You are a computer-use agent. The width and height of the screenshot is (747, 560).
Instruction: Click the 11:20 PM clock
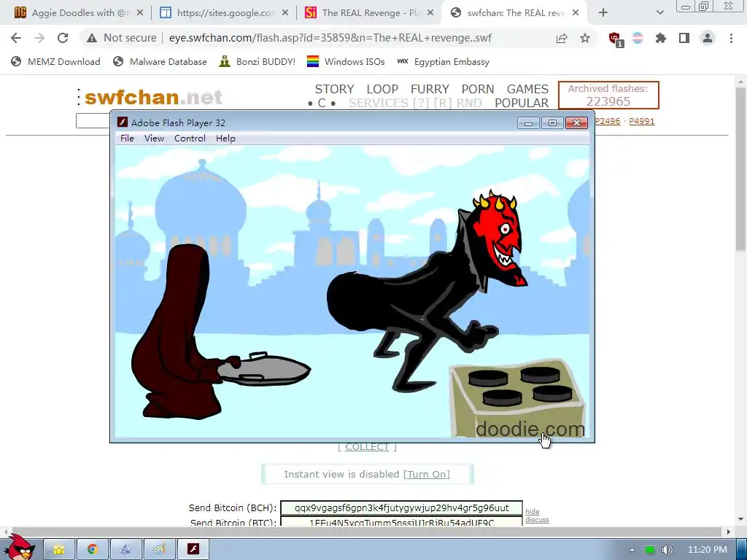point(708,550)
